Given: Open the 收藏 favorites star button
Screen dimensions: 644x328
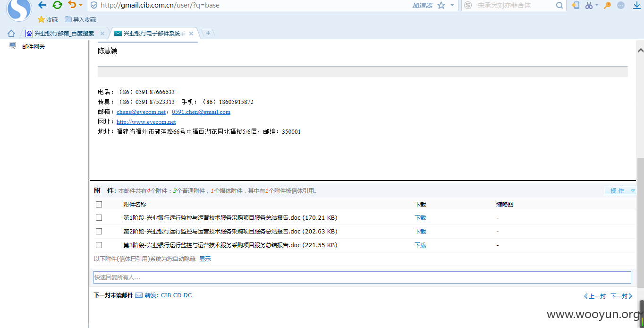Looking at the screenshot, I should click(x=48, y=19).
